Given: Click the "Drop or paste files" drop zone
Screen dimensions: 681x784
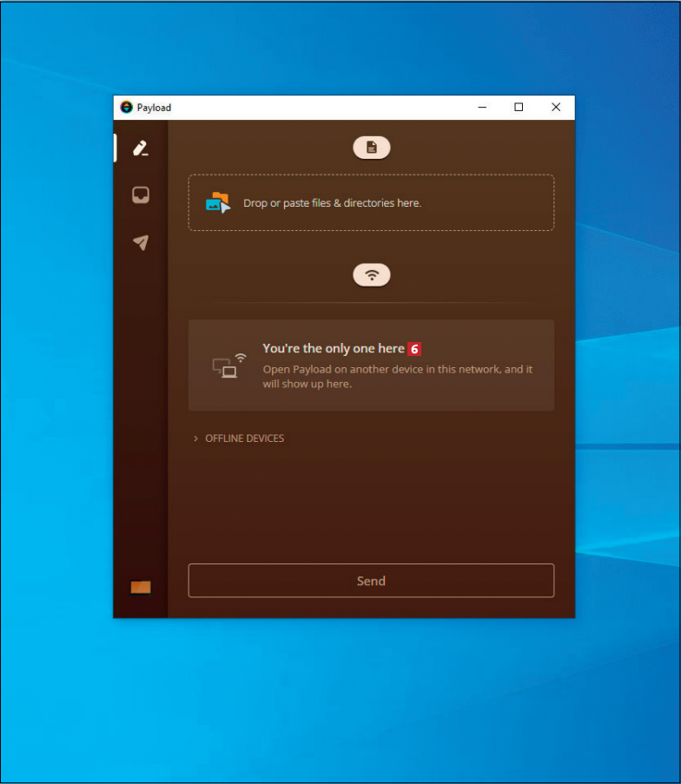Looking at the screenshot, I should tap(371, 202).
